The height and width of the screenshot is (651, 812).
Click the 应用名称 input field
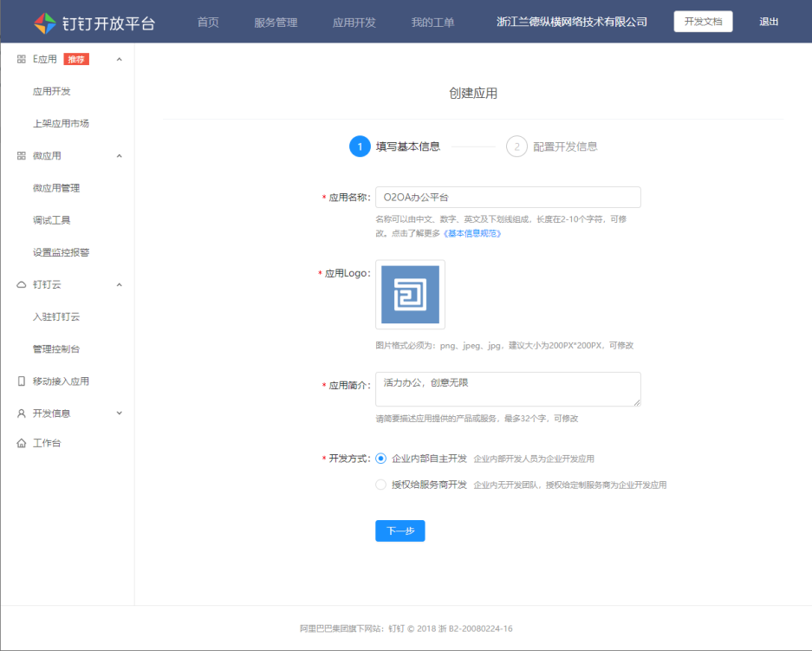tap(508, 198)
